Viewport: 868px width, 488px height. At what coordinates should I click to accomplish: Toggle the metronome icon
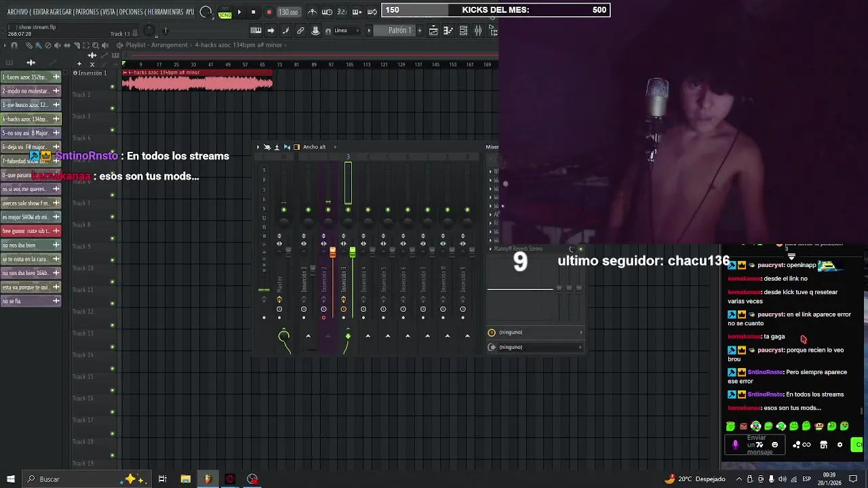click(312, 12)
